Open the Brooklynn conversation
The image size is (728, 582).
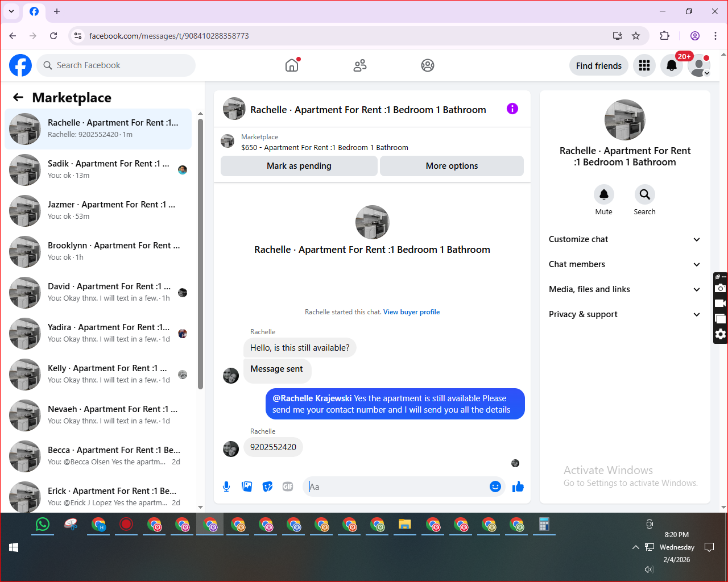pos(98,252)
